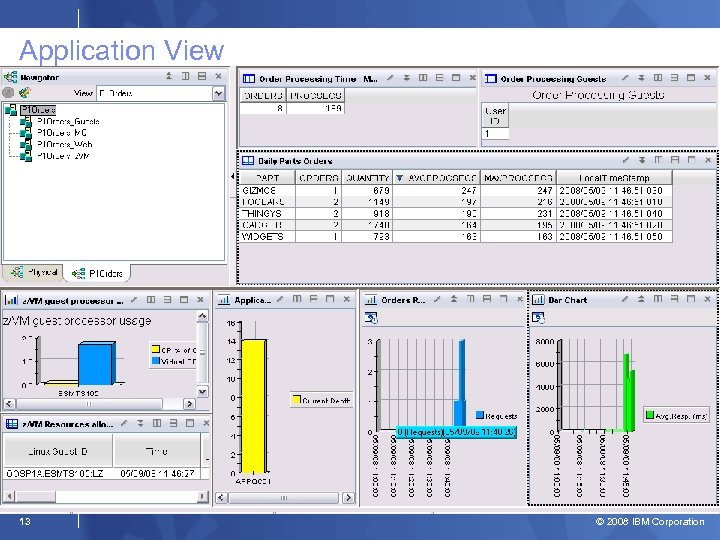Select the THINGYS row part cell
The image size is (720, 540).
tap(267, 214)
